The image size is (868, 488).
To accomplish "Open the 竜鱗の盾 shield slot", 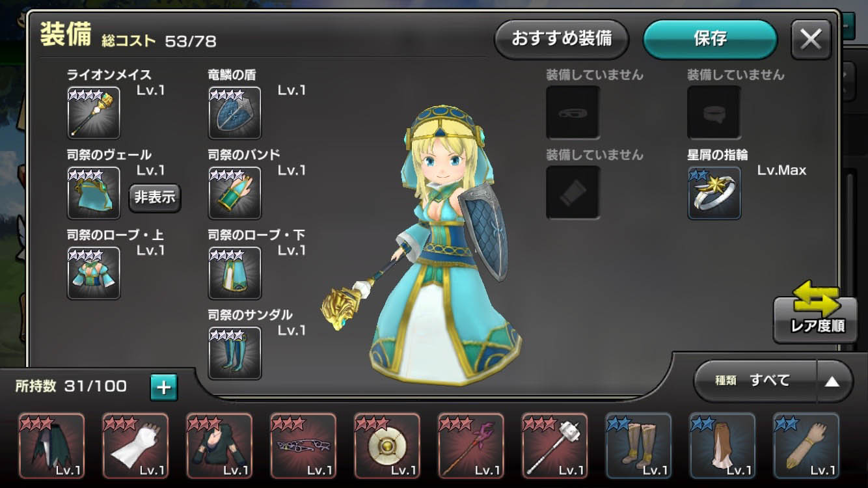I will pyautogui.click(x=235, y=113).
